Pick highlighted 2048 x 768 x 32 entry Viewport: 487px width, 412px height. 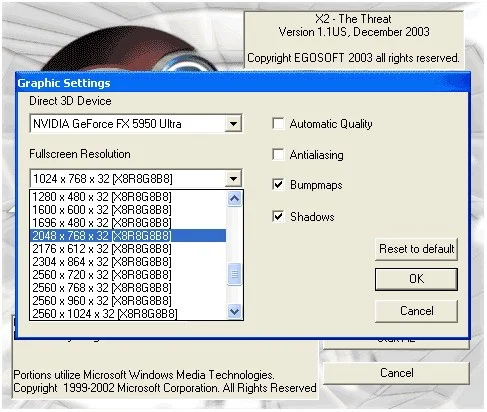pos(128,236)
